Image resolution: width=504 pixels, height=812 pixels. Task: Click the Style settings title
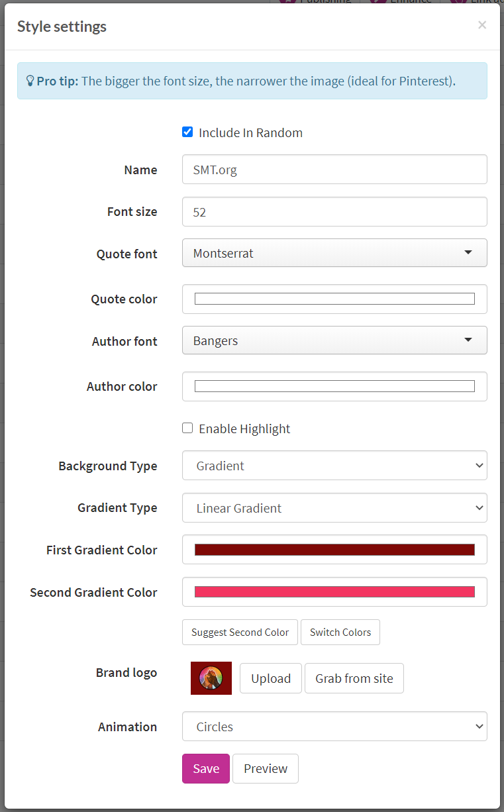[x=62, y=26]
